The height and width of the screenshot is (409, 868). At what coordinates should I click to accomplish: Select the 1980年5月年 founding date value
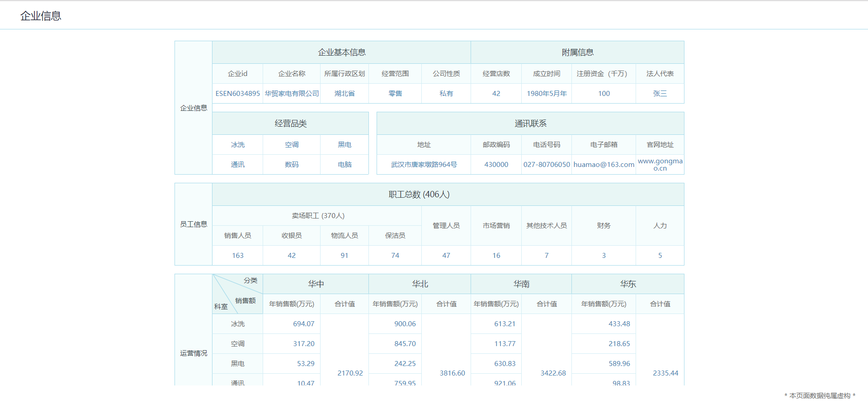tap(546, 94)
